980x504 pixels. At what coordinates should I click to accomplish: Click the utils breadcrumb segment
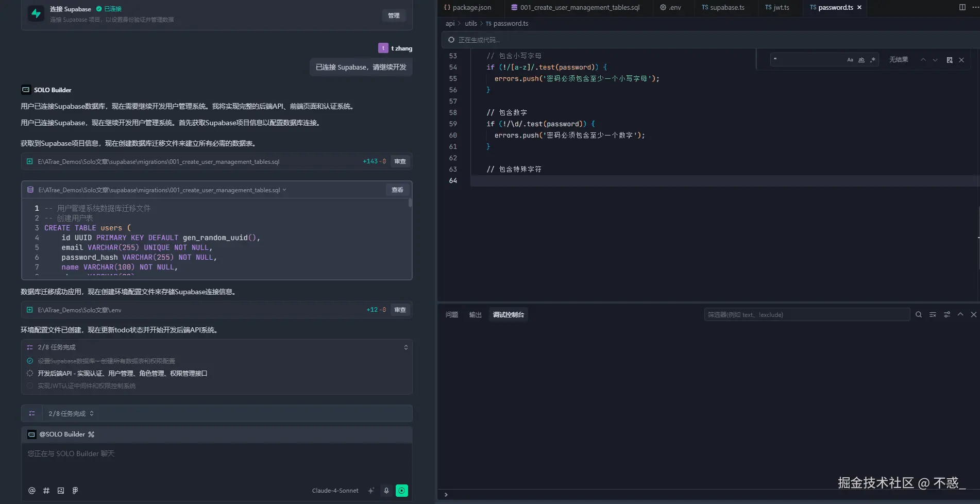[471, 23]
